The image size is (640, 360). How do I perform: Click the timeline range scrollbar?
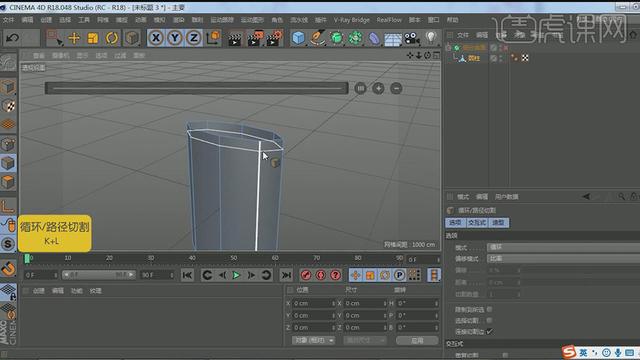(98, 275)
